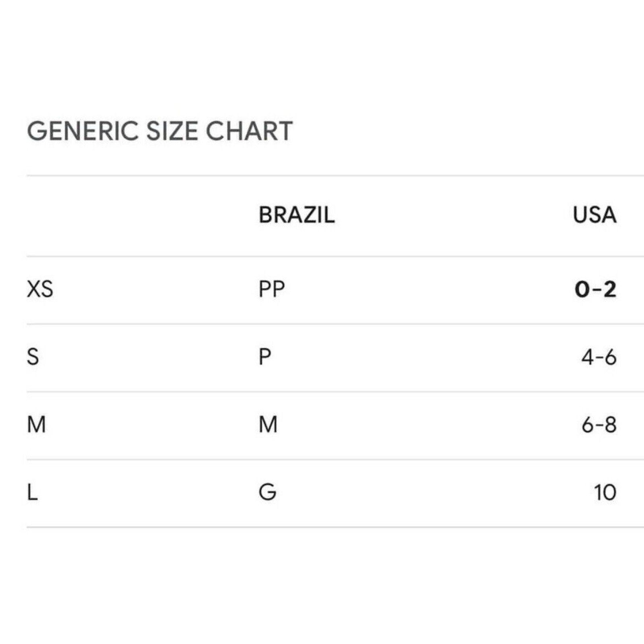Image resolution: width=644 pixels, height=644 pixels.
Task: Click the 6-8 USA size value
Action: point(599,424)
